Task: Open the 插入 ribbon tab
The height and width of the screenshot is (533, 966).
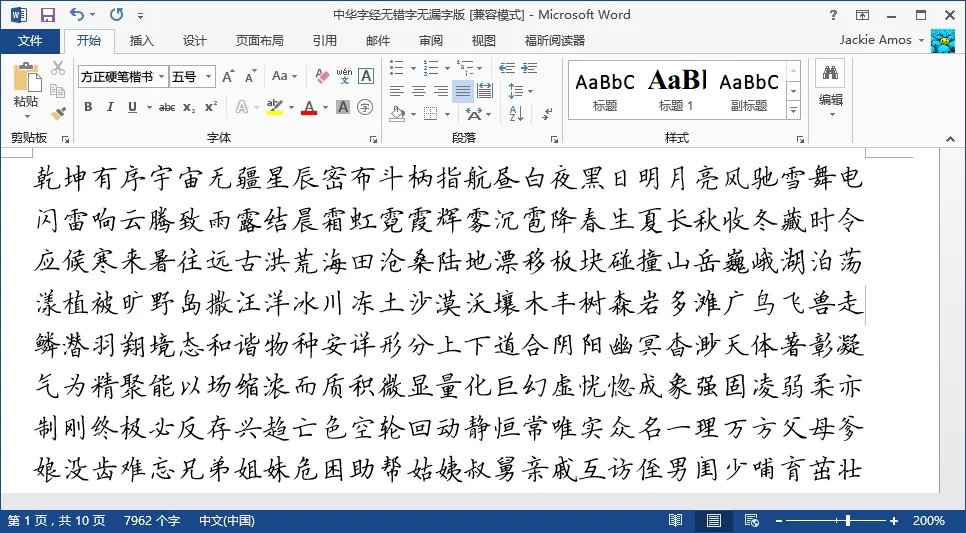Action: pyautogui.click(x=142, y=41)
